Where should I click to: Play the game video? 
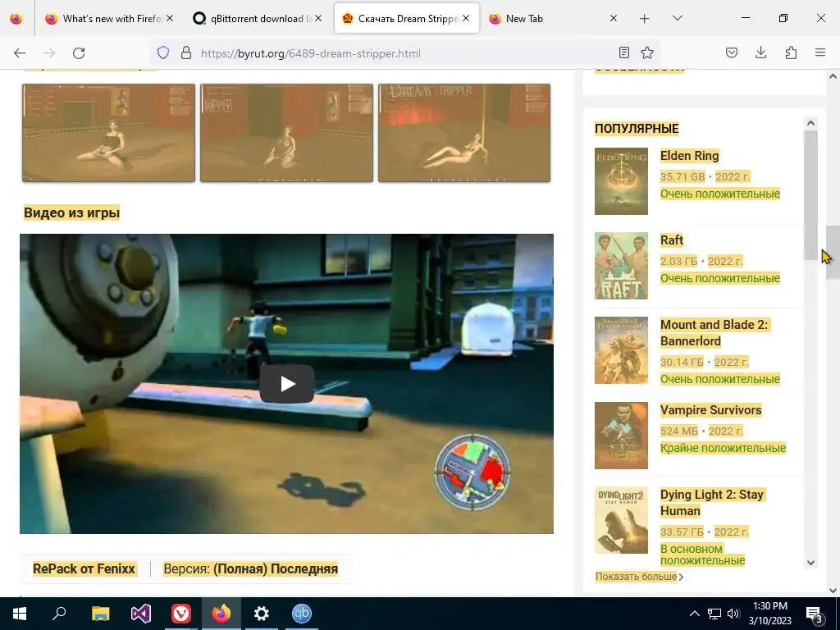287,384
